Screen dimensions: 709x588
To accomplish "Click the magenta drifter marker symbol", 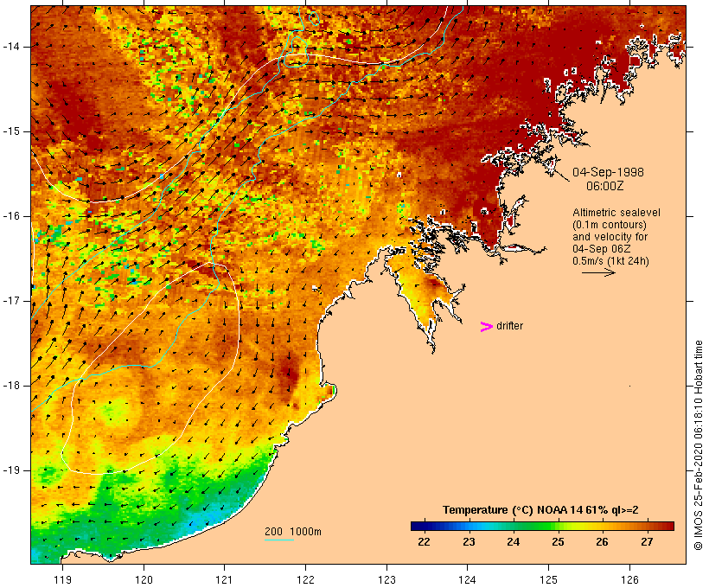I will (487, 327).
